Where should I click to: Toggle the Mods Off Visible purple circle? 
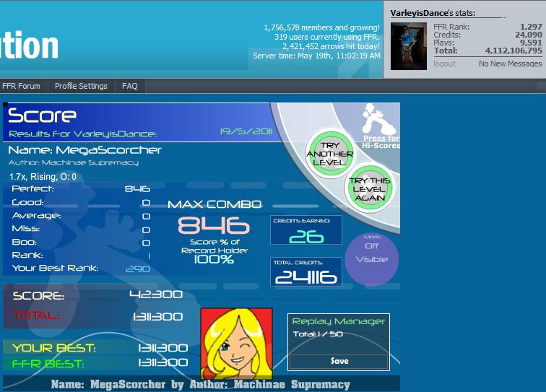tap(372, 260)
